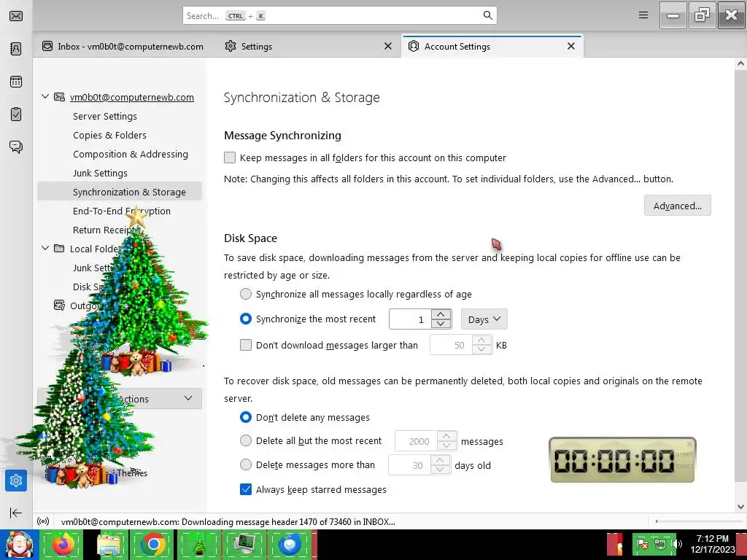Enable Keep messages in all folders checkbox
The image size is (747, 560).
(x=230, y=157)
